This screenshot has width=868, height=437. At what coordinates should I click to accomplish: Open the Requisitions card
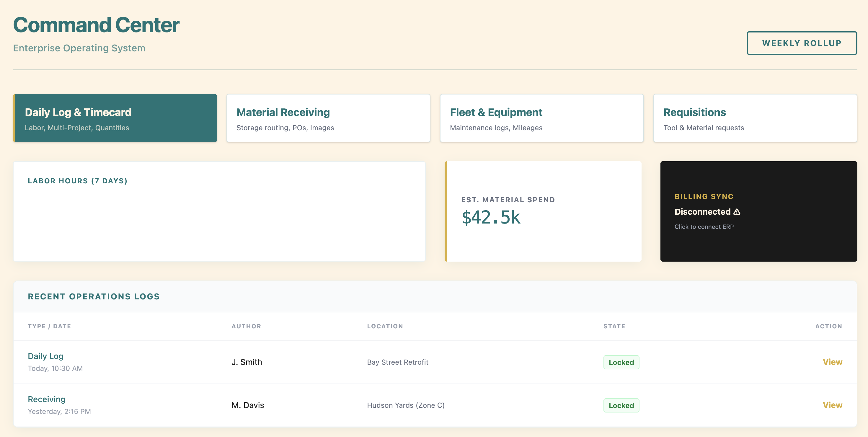(x=755, y=118)
